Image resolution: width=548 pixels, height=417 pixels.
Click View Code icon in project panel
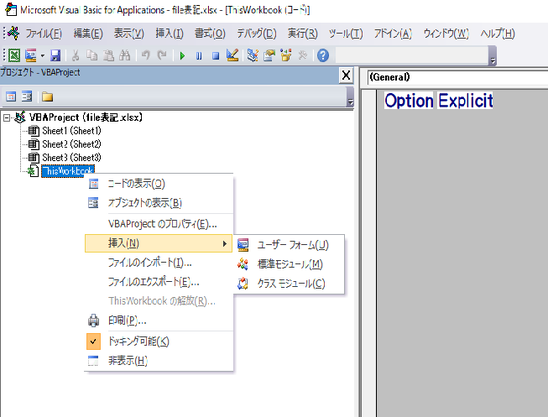[x=11, y=96]
